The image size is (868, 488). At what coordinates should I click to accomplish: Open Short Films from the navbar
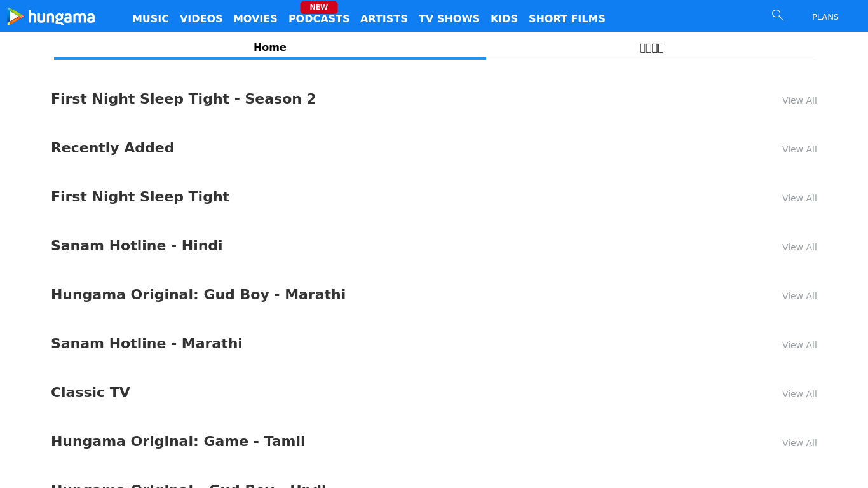pos(567,19)
